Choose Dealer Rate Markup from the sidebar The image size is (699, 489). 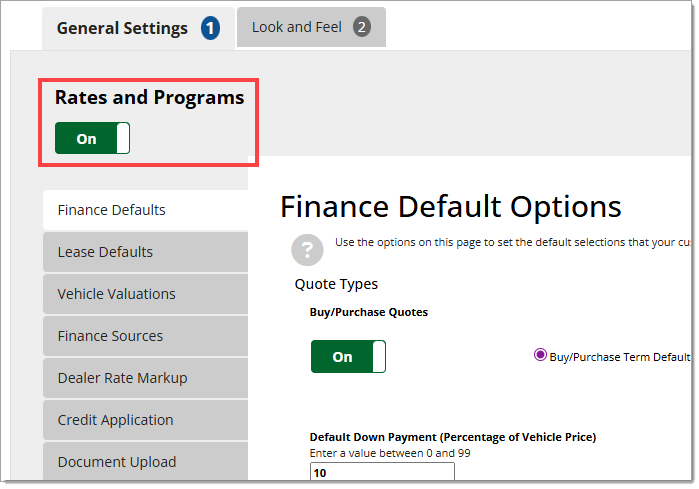(122, 378)
